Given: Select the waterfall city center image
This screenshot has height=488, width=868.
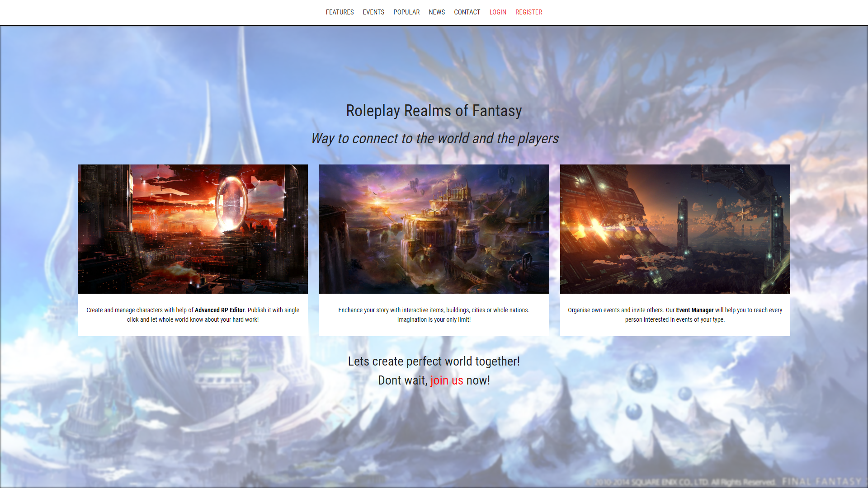Looking at the screenshot, I should [x=434, y=229].
